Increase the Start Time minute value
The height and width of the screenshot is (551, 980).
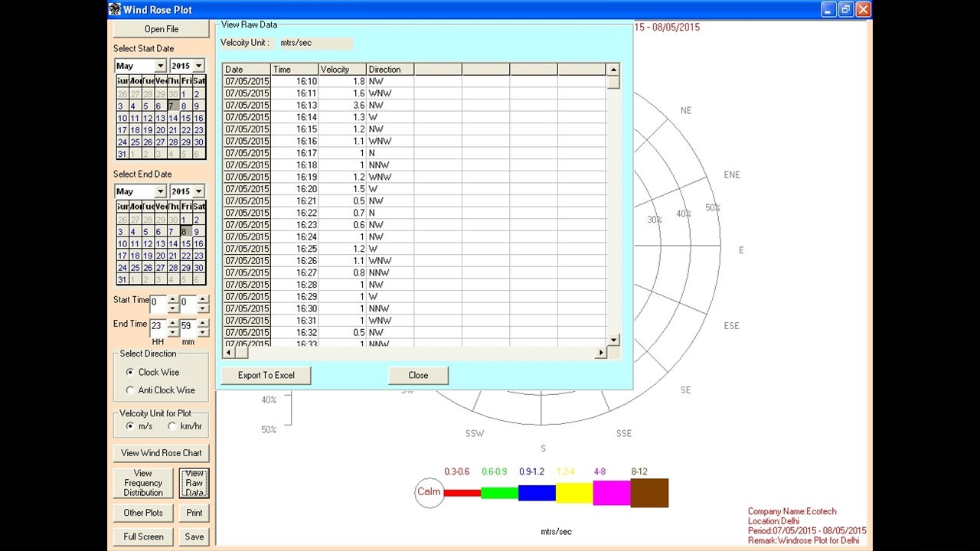[203, 299]
